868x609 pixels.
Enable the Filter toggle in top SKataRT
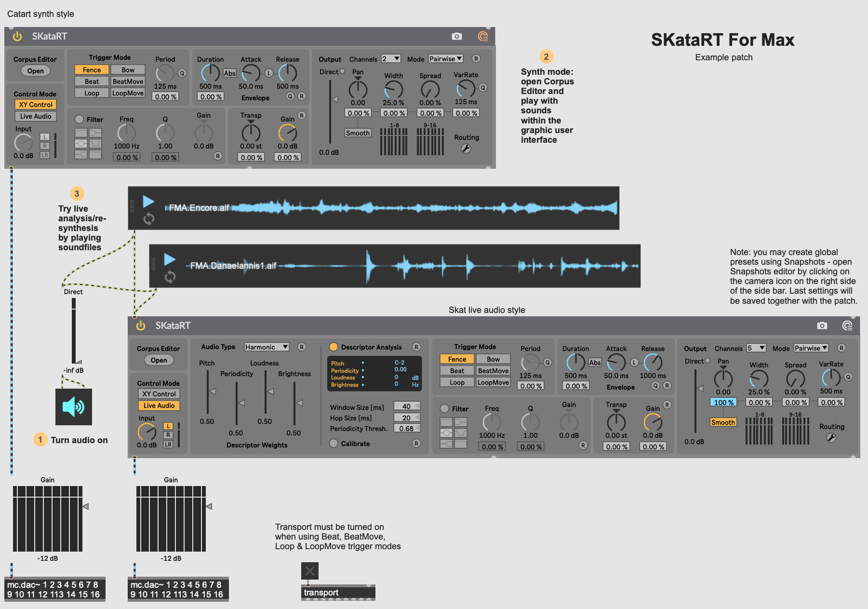tap(79, 119)
